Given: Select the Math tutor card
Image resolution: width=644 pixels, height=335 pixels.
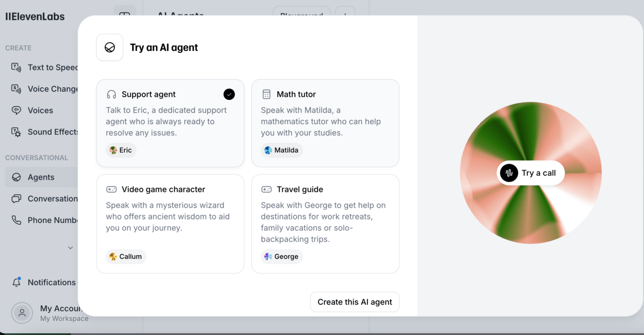Looking at the screenshot, I should tap(325, 123).
